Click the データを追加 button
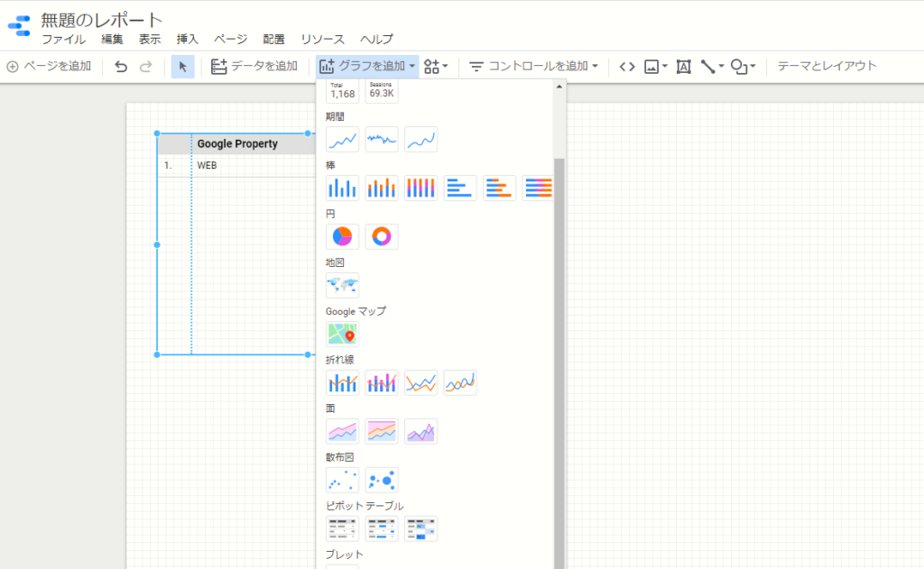924x569 pixels. 254,67
